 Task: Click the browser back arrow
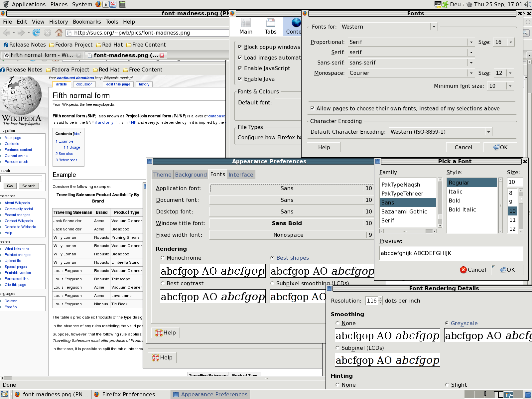tap(6, 33)
